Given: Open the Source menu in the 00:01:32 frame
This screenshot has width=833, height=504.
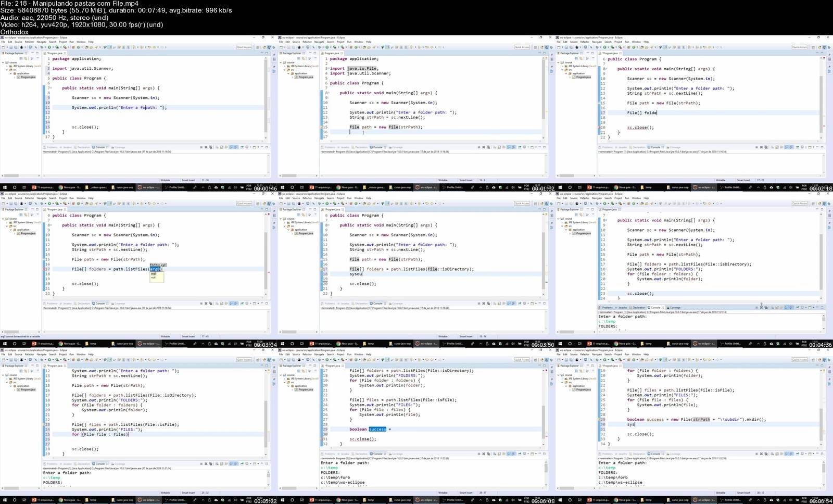Looking at the screenshot, I should pyautogui.click(x=296, y=42).
